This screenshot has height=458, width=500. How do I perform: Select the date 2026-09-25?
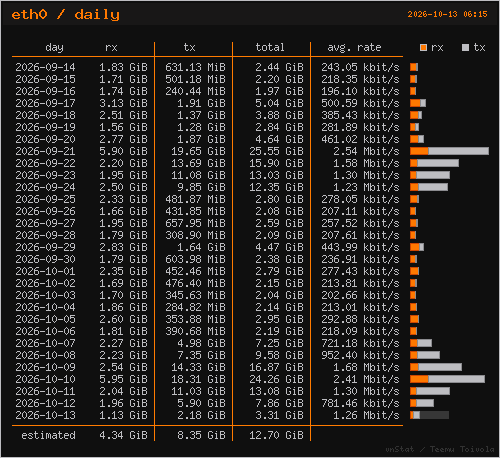(x=45, y=199)
